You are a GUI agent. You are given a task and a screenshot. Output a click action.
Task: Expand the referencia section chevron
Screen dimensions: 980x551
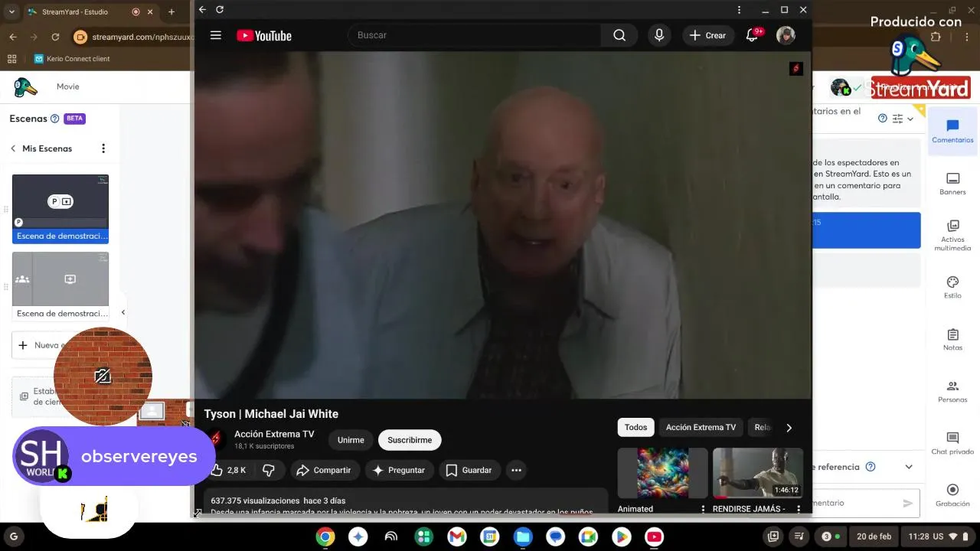tap(909, 467)
